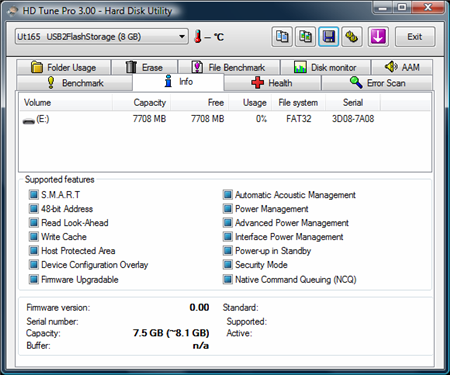The image size is (450, 375).
Task: Switch to the Folder Usage tab
Action: (63, 67)
